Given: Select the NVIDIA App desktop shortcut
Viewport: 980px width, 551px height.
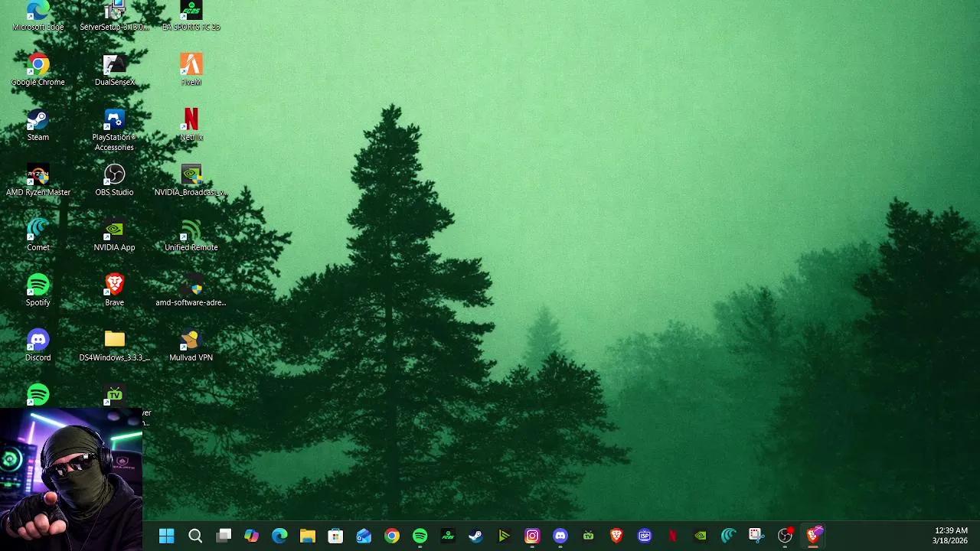Looking at the screenshot, I should point(115,235).
